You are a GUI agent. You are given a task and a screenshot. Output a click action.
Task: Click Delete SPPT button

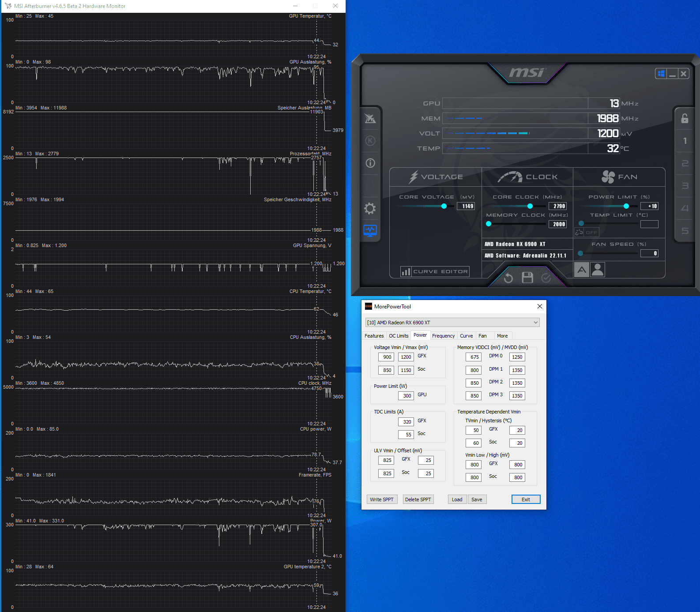click(x=418, y=499)
